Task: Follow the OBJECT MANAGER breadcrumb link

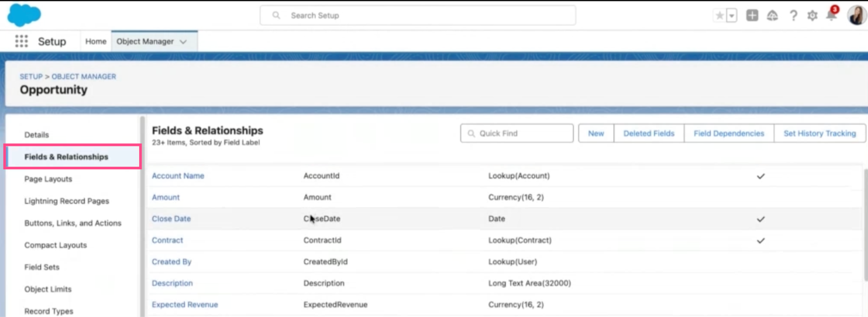Action: pos(83,76)
